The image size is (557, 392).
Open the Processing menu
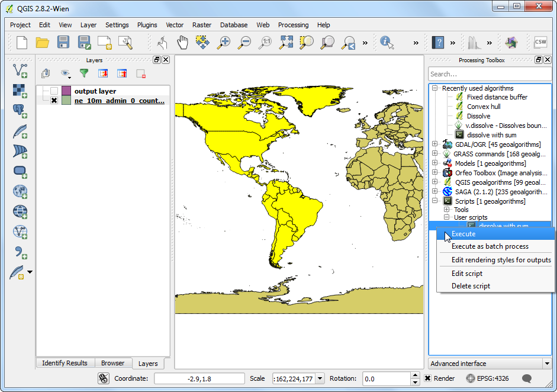(x=293, y=25)
